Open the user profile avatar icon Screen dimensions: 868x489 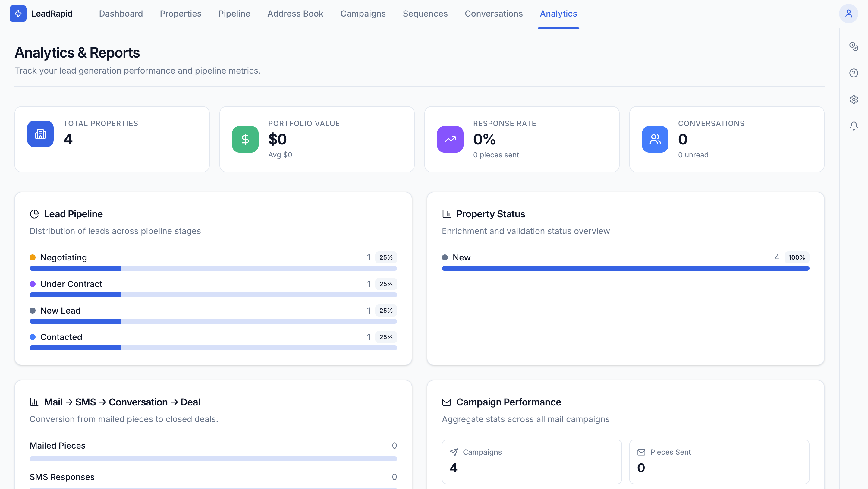click(848, 14)
